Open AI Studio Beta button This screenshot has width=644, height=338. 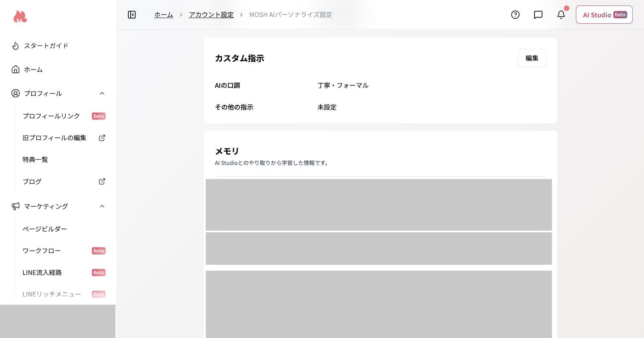point(604,15)
